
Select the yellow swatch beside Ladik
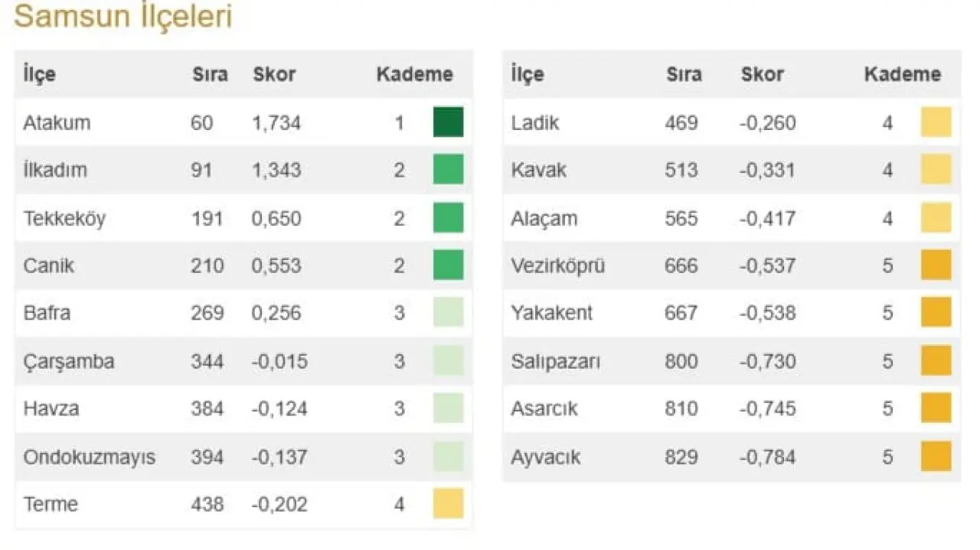(x=936, y=122)
